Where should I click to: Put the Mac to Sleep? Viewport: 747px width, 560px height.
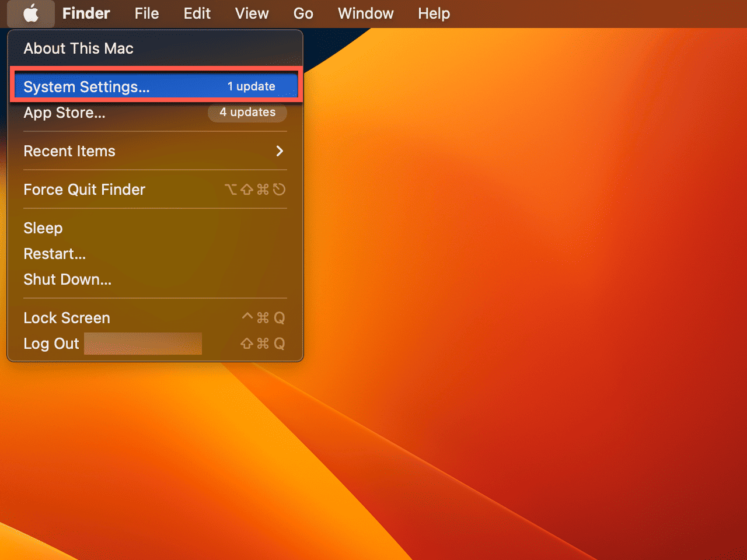43,228
